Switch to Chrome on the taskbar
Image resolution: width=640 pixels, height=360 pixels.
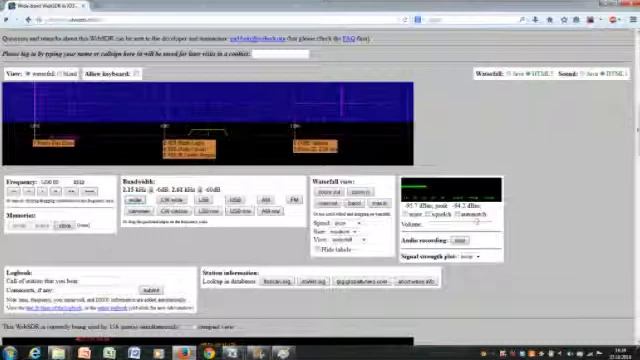pyautogui.click(x=209, y=353)
